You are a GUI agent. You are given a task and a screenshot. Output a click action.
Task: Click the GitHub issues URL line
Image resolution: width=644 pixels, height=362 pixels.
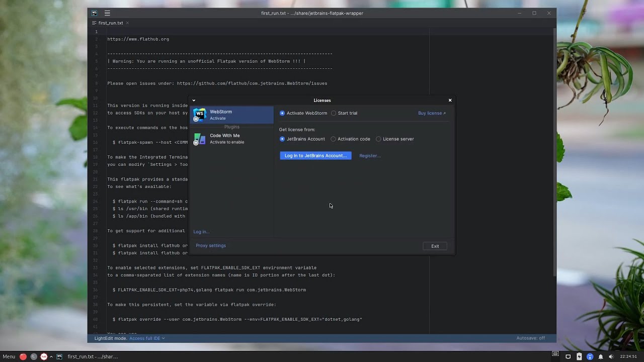(217, 83)
